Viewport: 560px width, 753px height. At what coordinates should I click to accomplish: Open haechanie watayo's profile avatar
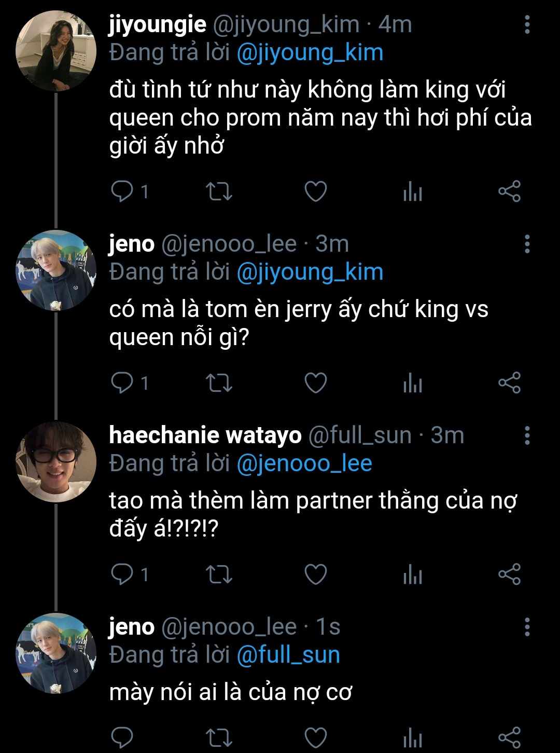point(56,461)
